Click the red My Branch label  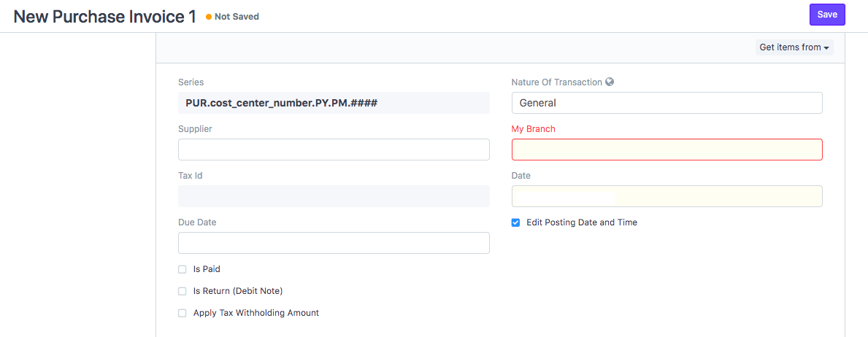click(x=533, y=129)
